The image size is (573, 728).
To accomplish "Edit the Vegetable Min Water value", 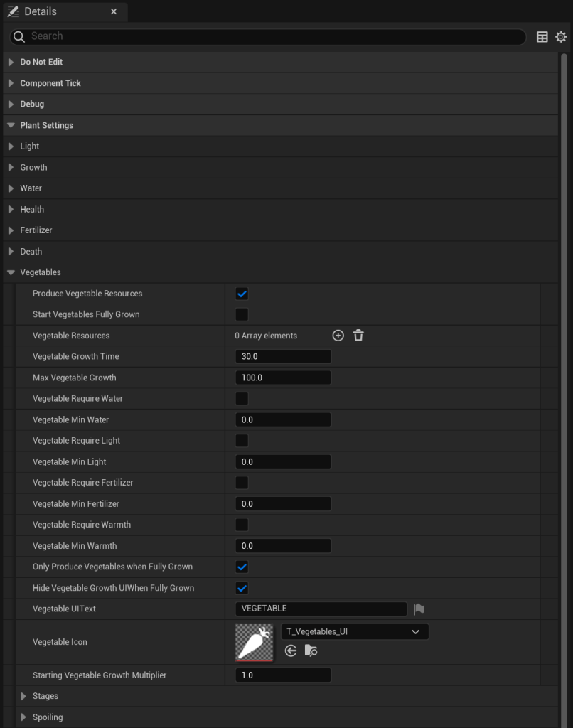I will [283, 419].
